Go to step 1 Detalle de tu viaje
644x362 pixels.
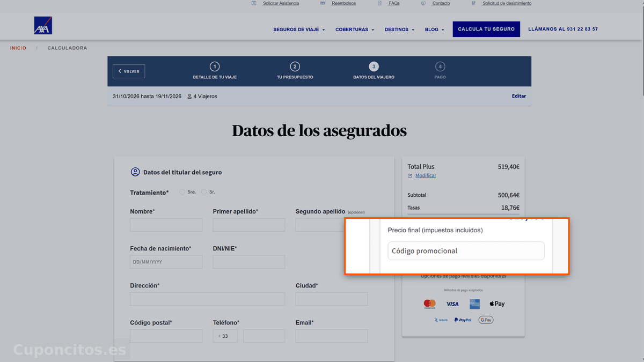click(215, 71)
